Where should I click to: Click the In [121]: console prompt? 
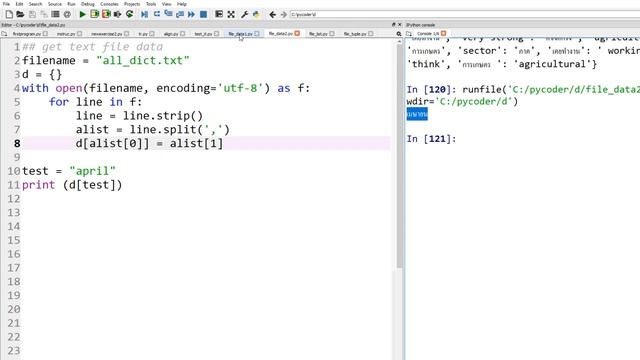click(431, 139)
